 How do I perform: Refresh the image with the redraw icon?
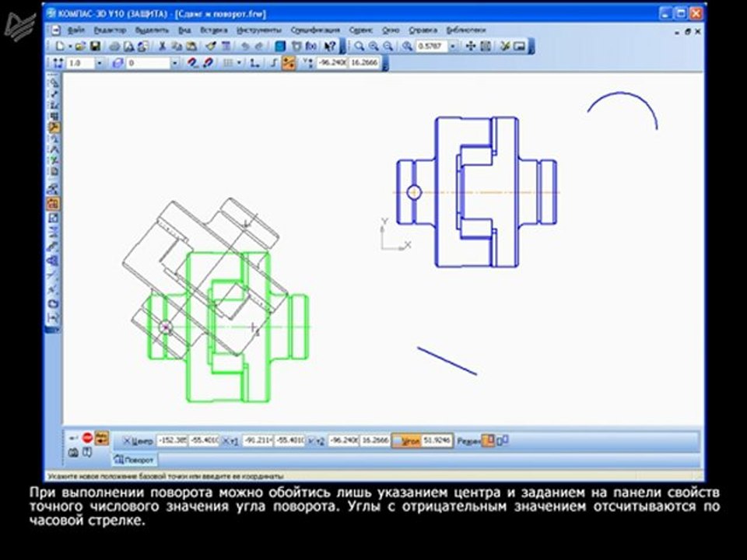[506, 46]
